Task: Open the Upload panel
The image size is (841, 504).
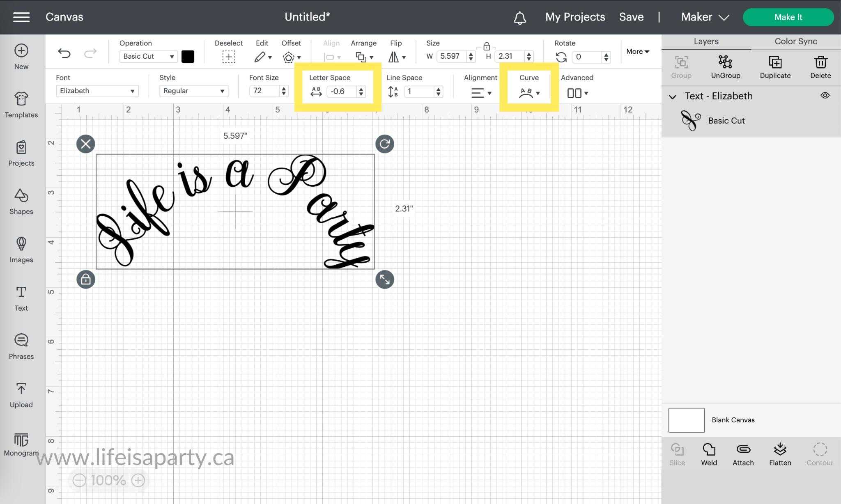Action: click(21, 395)
